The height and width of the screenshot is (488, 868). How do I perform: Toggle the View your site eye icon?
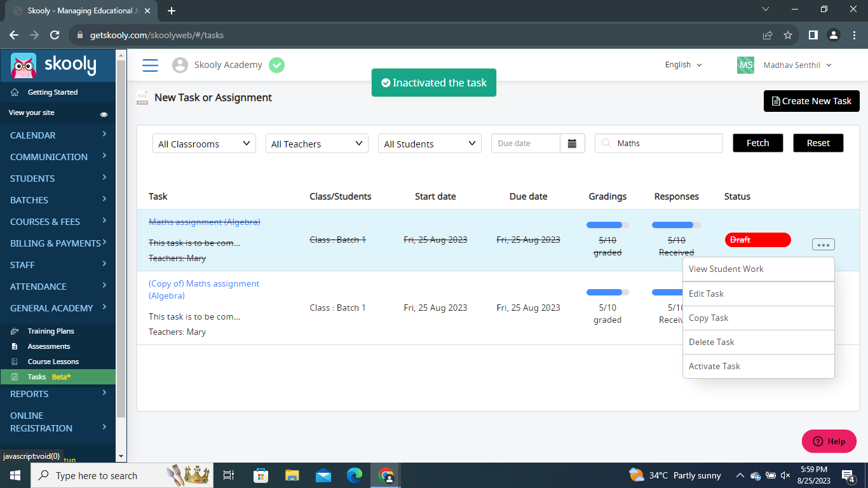(x=104, y=114)
